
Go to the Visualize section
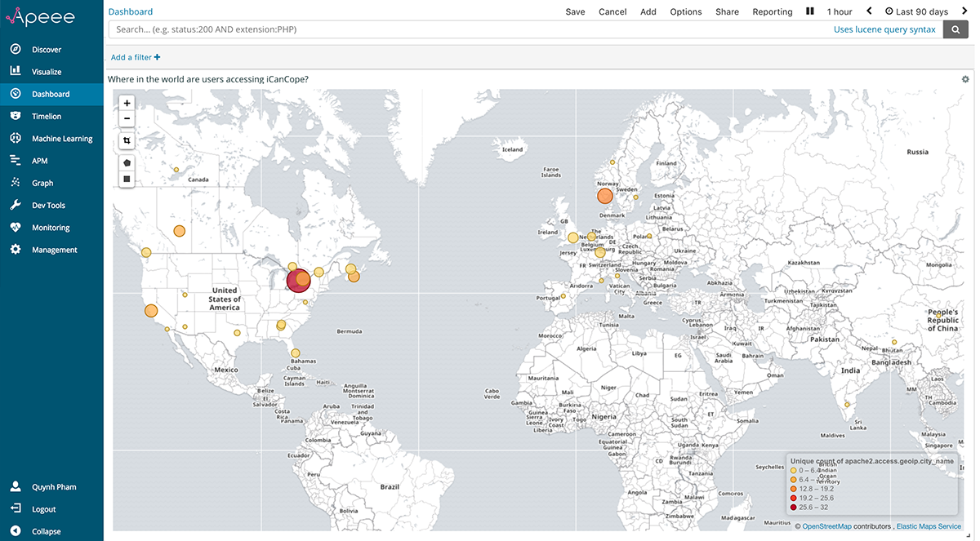(47, 72)
